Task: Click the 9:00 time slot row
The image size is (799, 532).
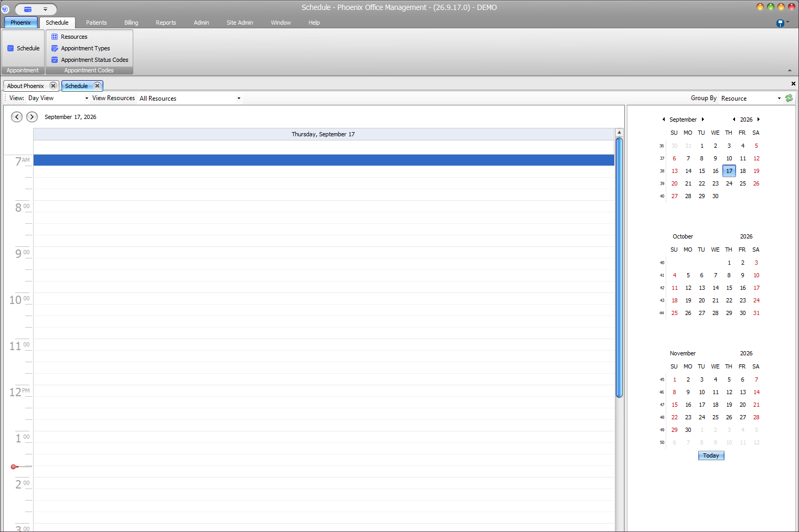Action: coord(324,252)
